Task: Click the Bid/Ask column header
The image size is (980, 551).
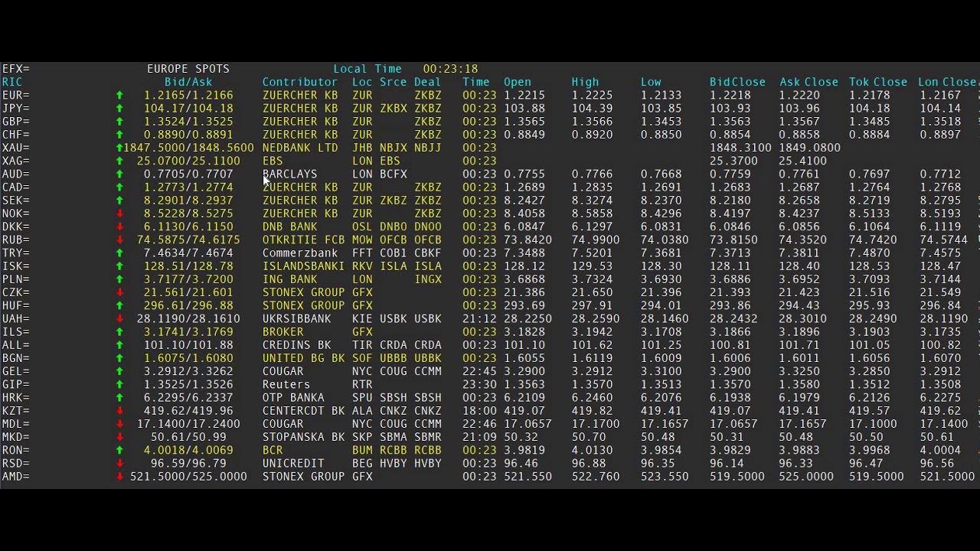Action: click(188, 82)
